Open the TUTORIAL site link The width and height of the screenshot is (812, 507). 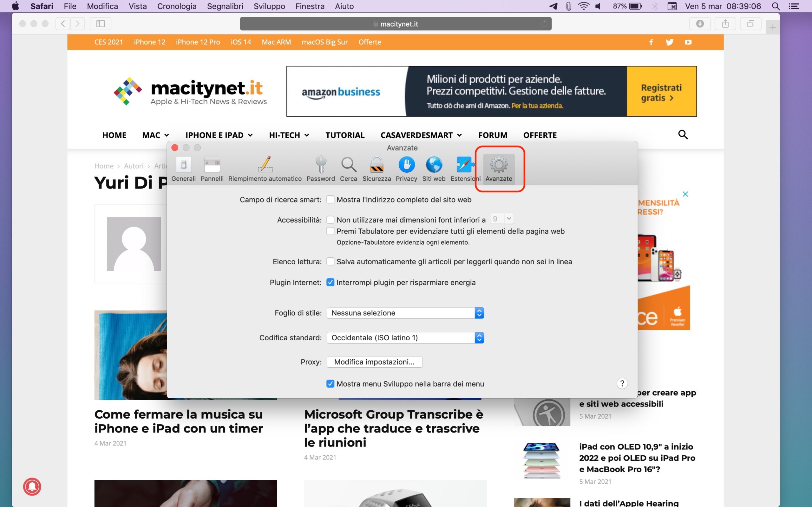tap(344, 135)
